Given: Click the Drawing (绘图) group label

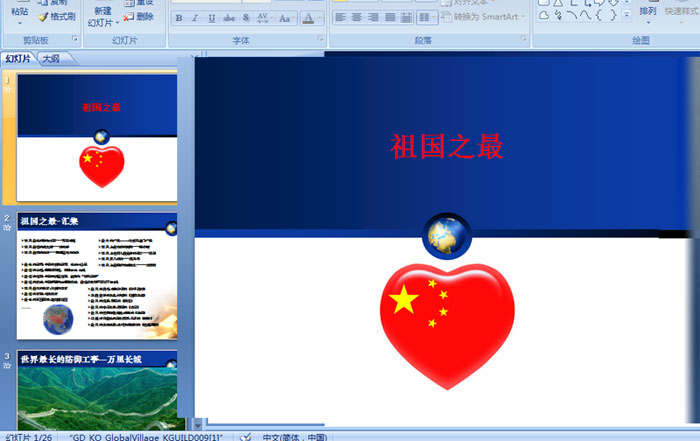Looking at the screenshot, I should pyautogui.click(x=641, y=41).
